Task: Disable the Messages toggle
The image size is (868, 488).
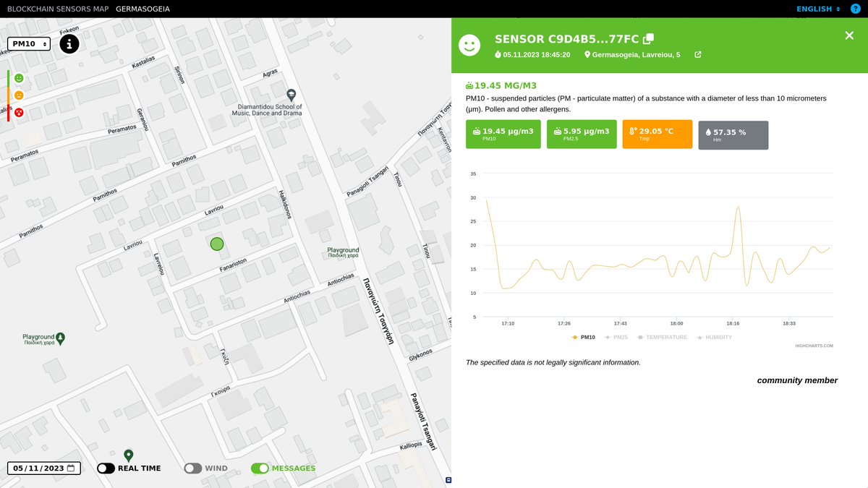Action: click(x=260, y=468)
